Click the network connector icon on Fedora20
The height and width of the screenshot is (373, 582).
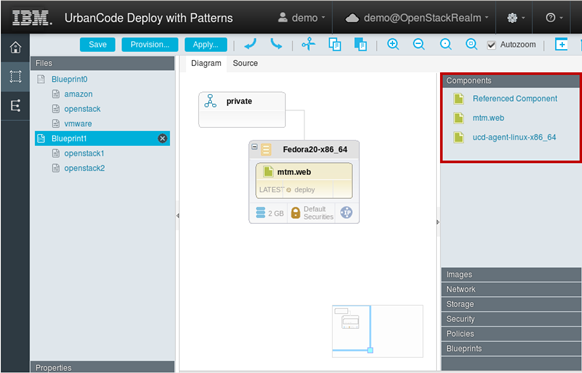[x=346, y=213]
